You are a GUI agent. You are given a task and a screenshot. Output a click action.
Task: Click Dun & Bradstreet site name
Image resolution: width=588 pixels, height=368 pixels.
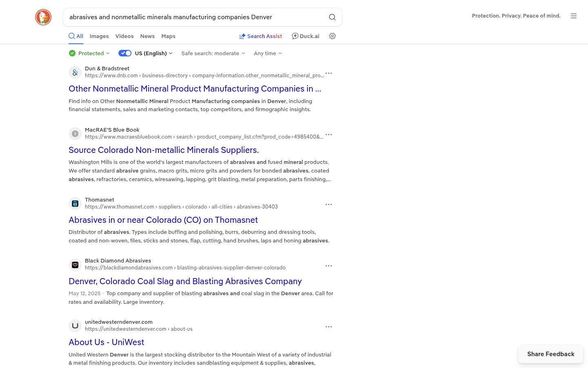click(107, 69)
